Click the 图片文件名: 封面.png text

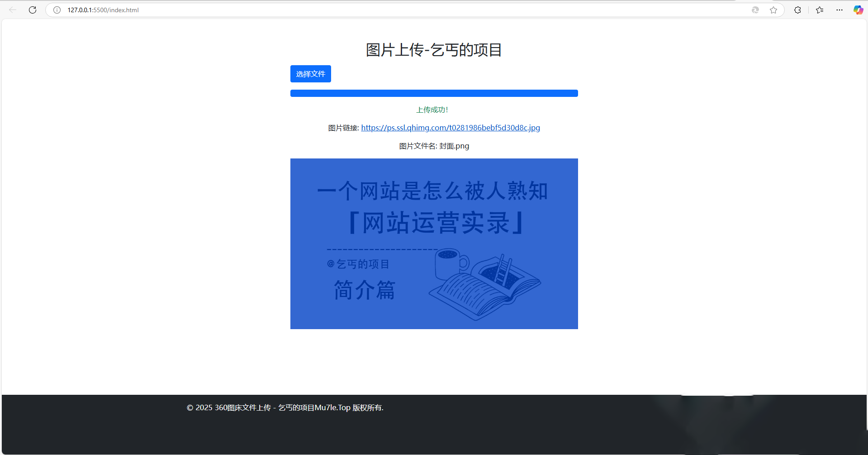434,146
